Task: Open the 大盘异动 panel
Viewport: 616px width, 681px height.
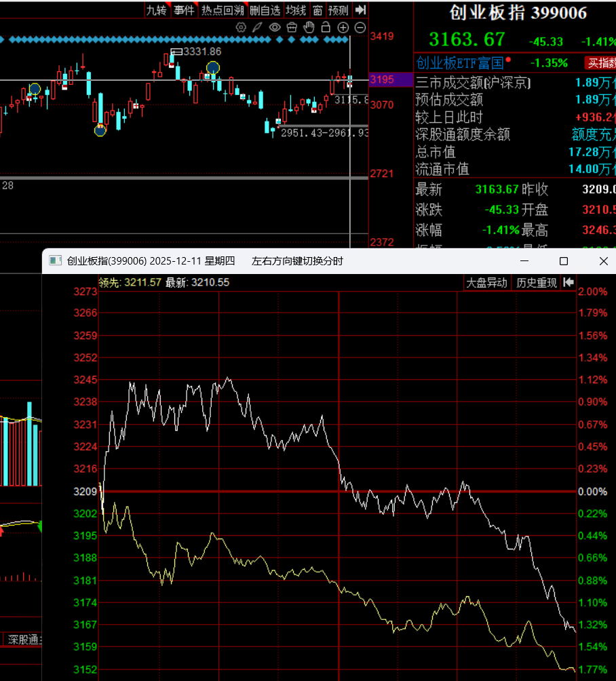Action: [486, 283]
